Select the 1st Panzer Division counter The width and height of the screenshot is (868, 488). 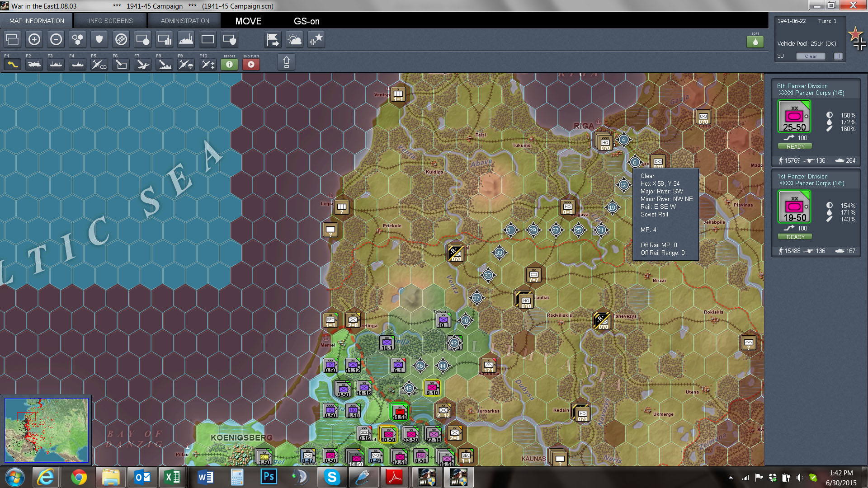tap(794, 207)
